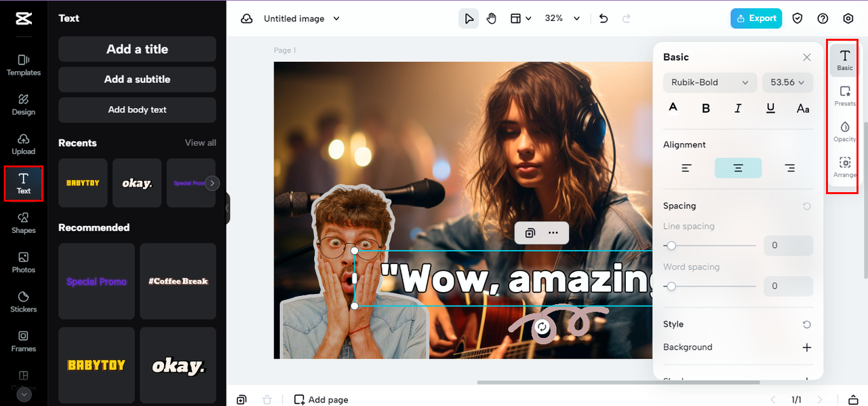Click the text color A icon

673,108
